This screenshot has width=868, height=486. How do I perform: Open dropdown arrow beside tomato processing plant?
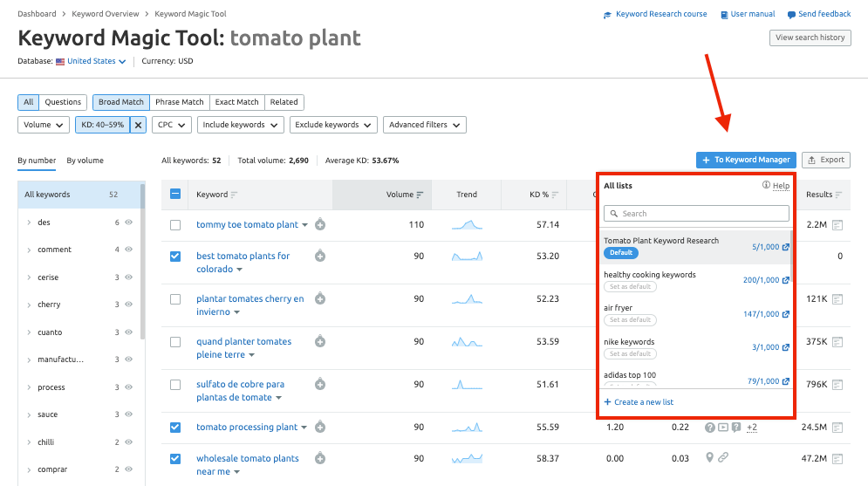(304, 428)
